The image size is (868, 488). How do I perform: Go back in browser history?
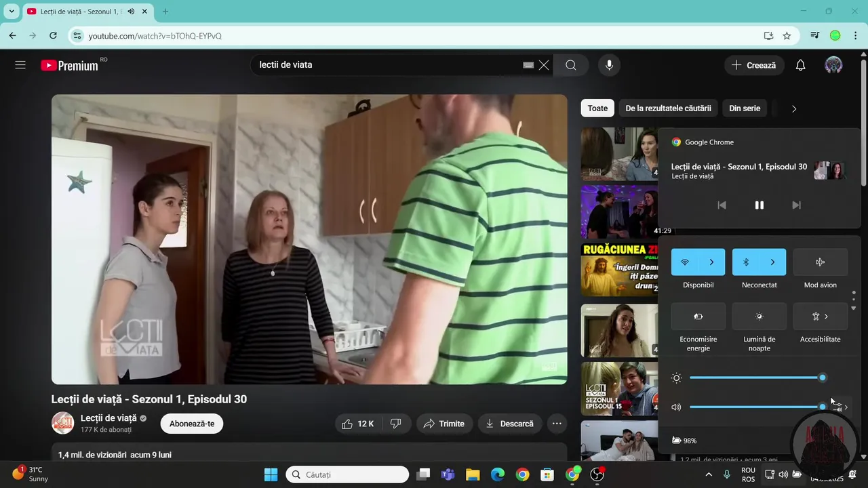(x=12, y=35)
